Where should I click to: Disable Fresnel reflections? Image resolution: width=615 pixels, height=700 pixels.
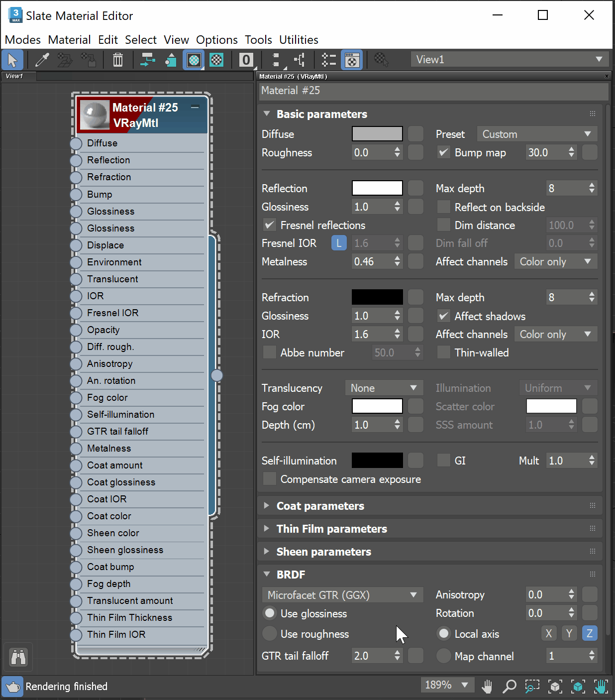(269, 225)
